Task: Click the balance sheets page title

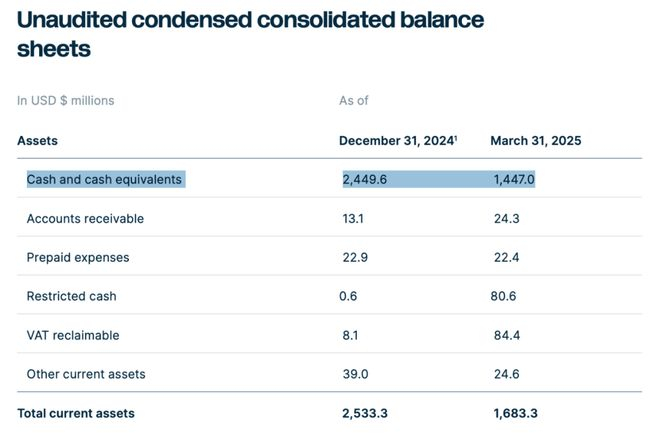Action: coord(250,34)
